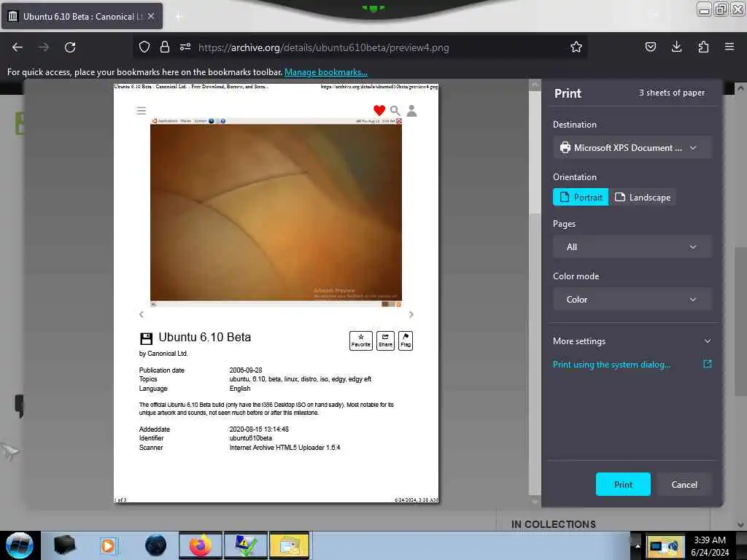Open the Firefox application menu
Viewport: 747px width, 560px height.
[x=729, y=47]
